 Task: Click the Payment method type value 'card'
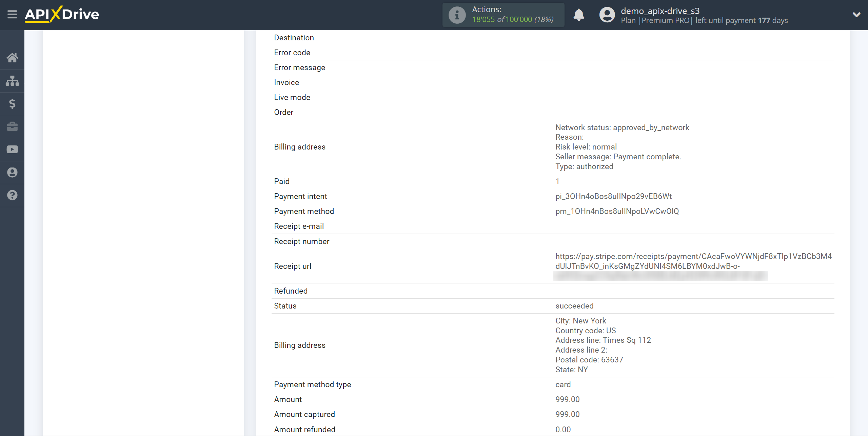click(563, 384)
